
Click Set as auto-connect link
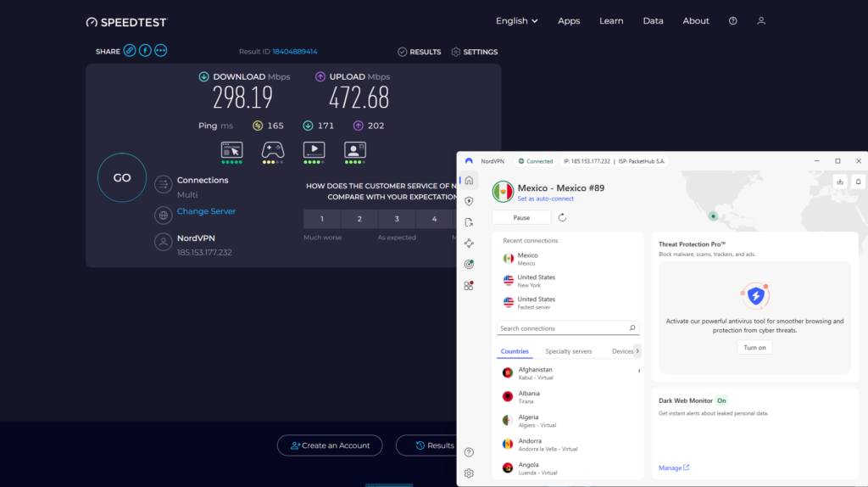pos(545,199)
